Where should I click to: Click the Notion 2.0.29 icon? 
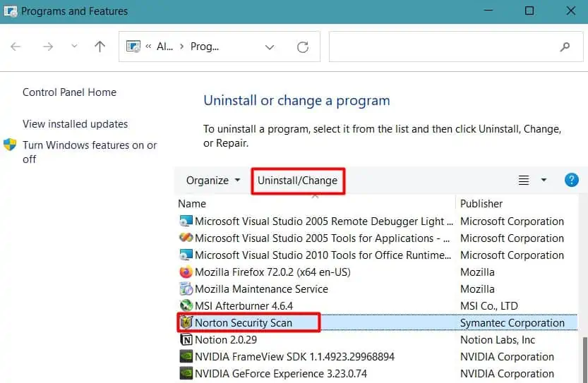click(x=186, y=340)
